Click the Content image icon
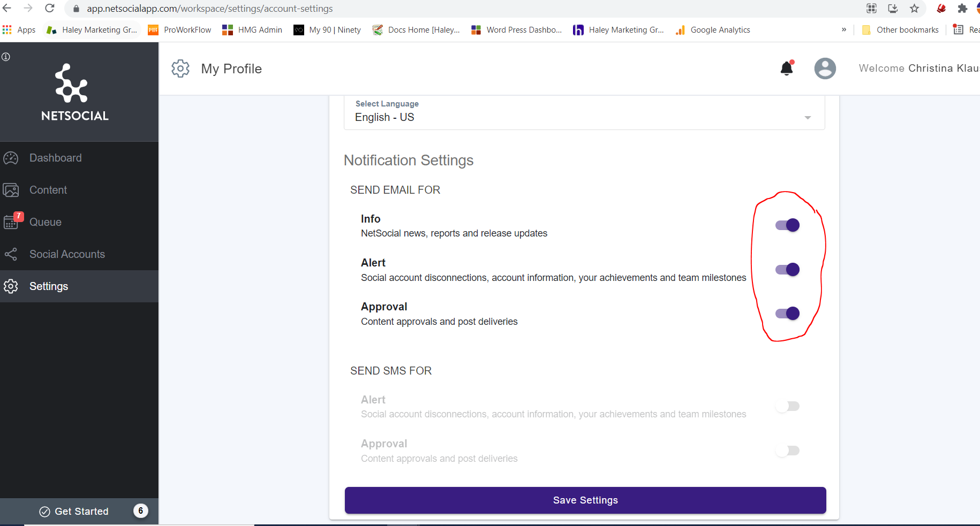Screen dimensions: 980x526 (11, 190)
